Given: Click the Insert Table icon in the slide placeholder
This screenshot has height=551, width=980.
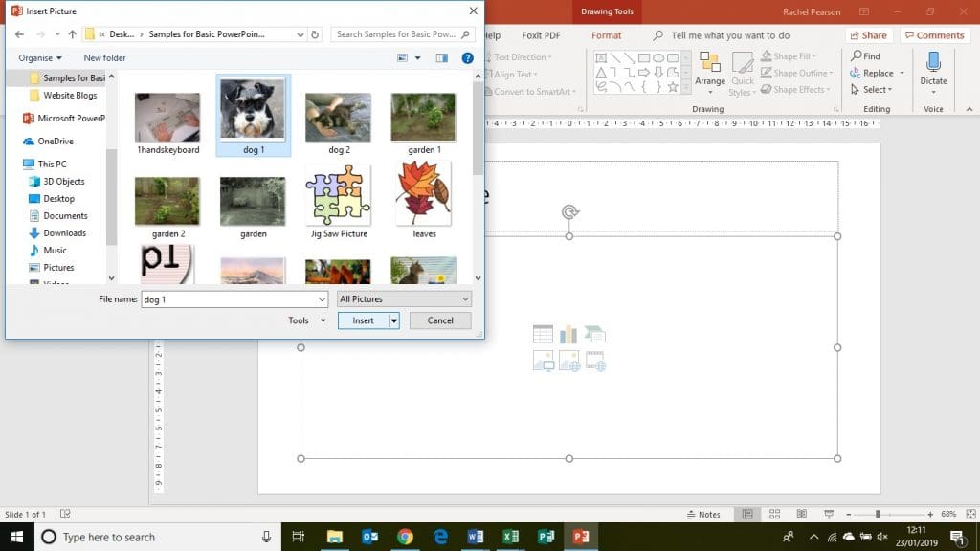Looking at the screenshot, I should coord(543,333).
